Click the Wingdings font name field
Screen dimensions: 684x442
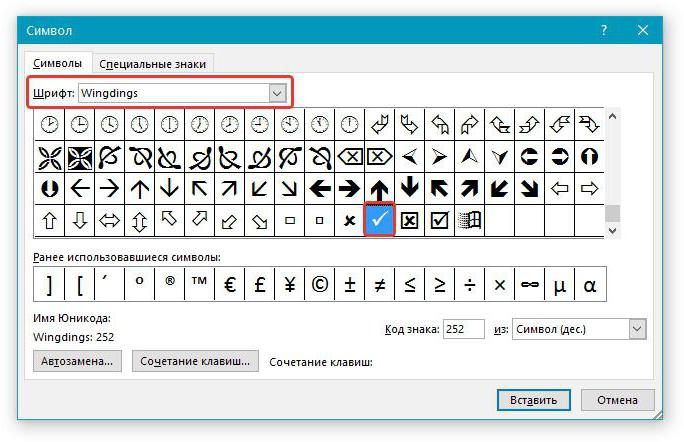click(x=174, y=93)
